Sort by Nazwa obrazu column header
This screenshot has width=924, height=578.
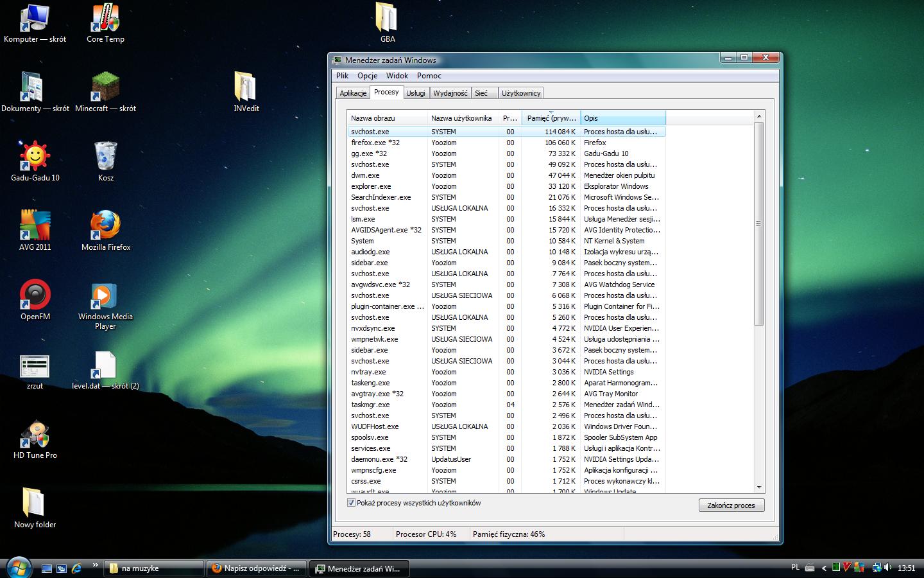[x=387, y=118]
